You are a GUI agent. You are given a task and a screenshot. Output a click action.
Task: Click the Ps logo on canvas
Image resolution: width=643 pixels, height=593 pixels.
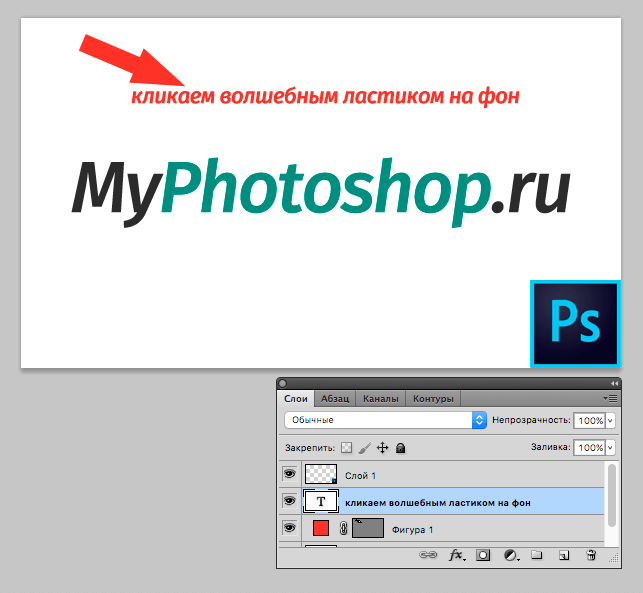click(x=575, y=324)
